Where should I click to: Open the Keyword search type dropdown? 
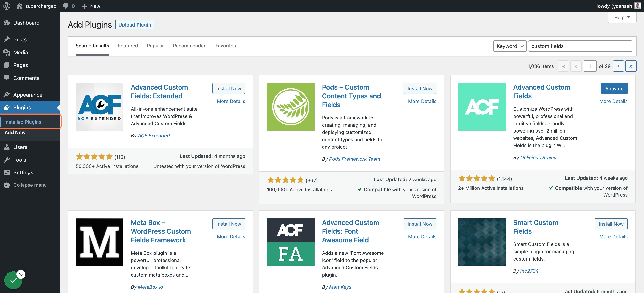(510, 46)
